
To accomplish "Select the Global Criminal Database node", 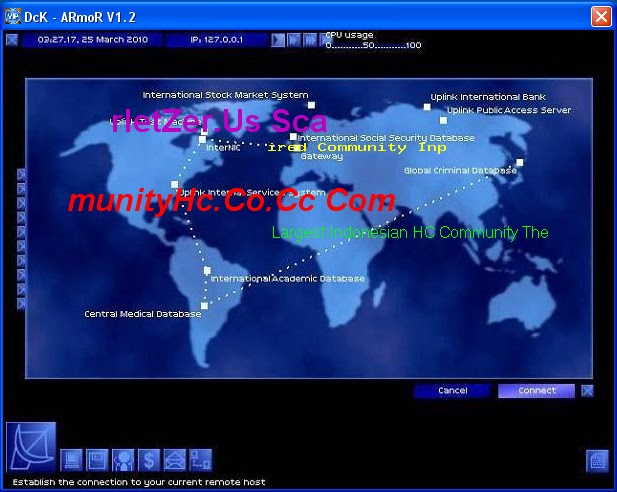I will click(x=520, y=162).
